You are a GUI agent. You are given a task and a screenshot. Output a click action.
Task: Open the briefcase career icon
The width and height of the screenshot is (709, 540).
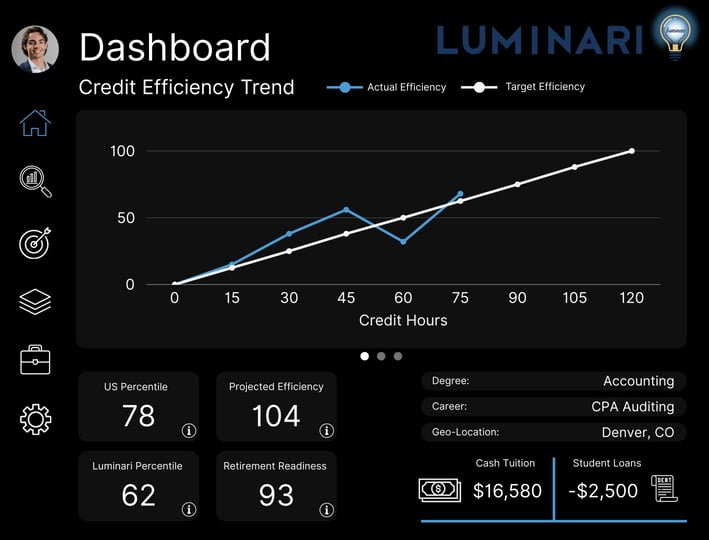pyautogui.click(x=35, y=360)
